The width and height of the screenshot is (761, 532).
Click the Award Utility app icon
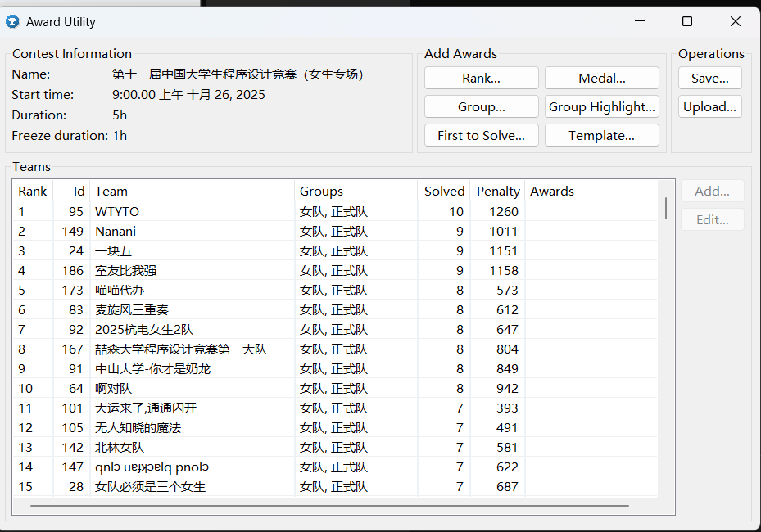click(12, 22)
